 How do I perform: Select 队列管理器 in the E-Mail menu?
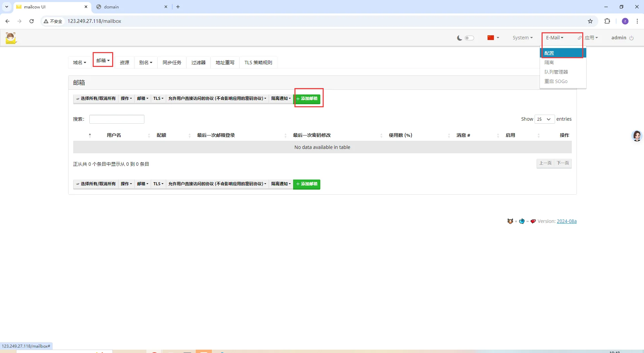(563, 72)
